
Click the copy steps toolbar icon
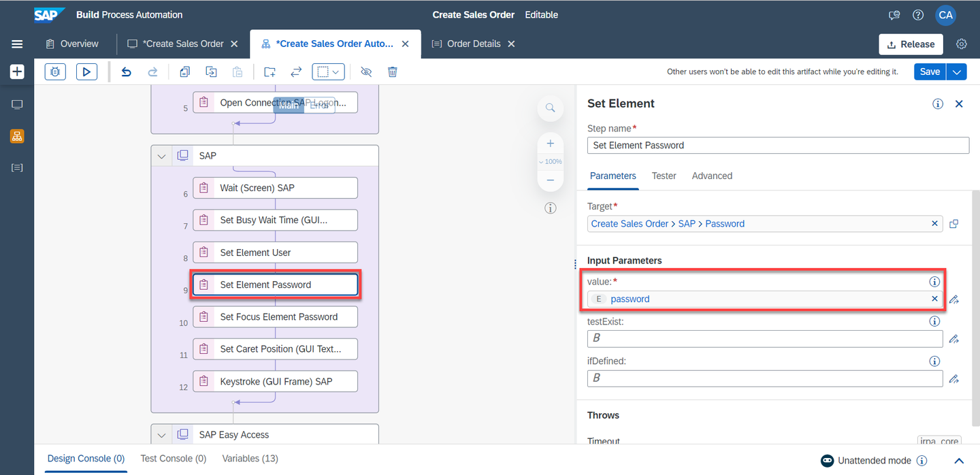click(184, 71)
